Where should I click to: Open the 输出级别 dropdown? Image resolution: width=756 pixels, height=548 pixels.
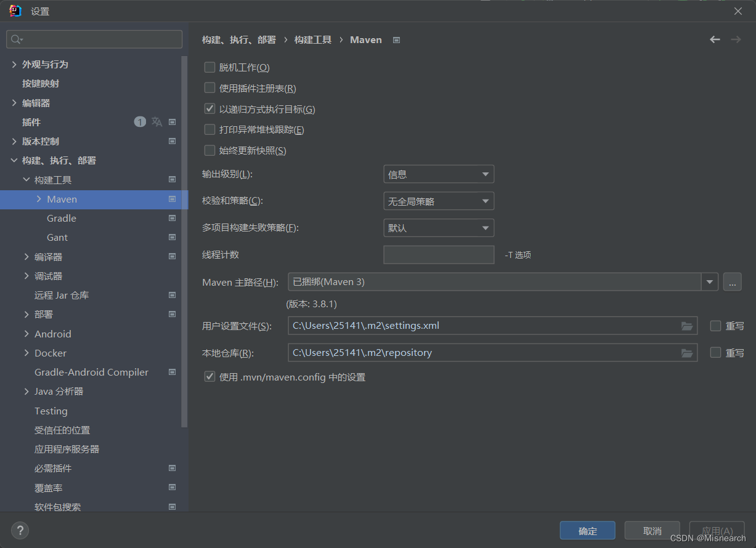439,174
